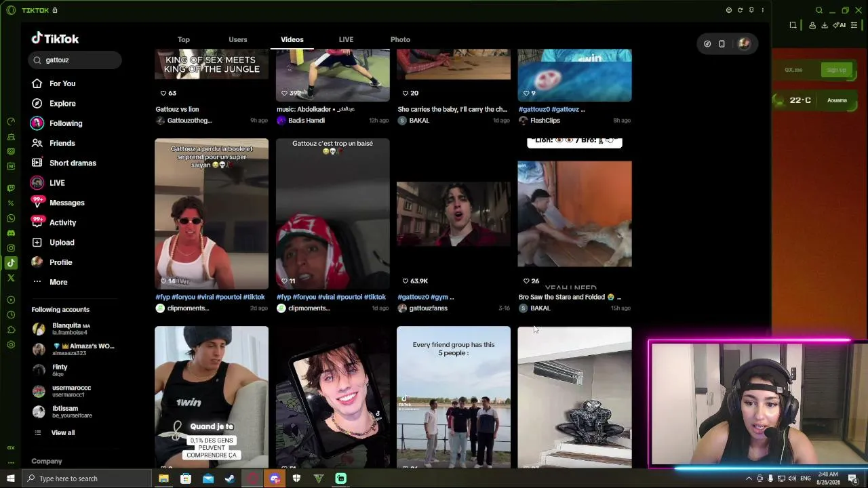Open the For You feed
The image size is (868, 488).
pos(53,83)
